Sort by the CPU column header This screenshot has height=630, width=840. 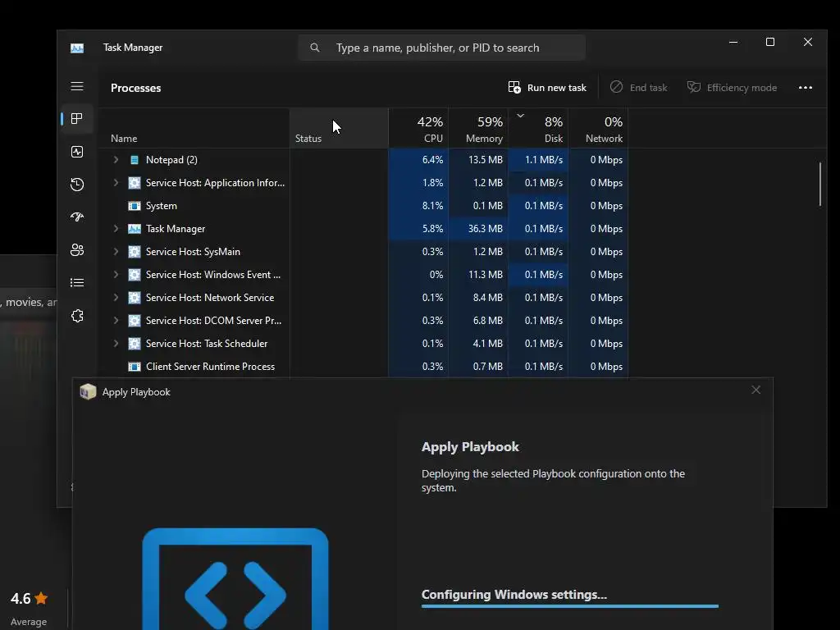pyautogui.click(x=418, y=129)
